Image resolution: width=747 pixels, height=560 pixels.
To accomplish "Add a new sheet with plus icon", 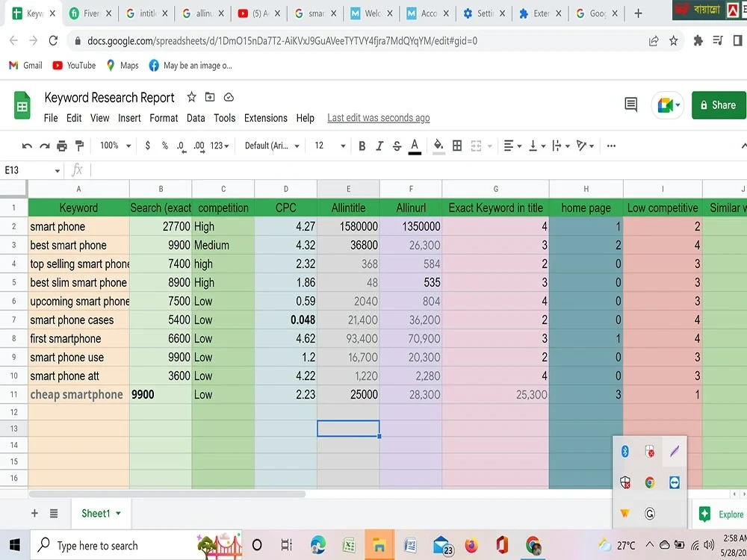I will [x=34, y=514].
